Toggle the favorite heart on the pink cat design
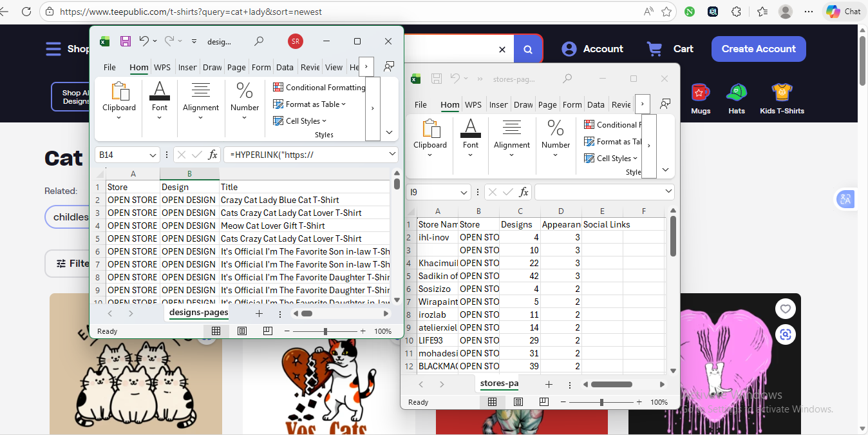The width and height of the screenshot is (868, 435). point(785,309)
